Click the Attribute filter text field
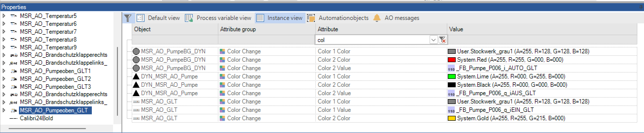Screen dimensions: 644x133 click(x=372, y=40)
